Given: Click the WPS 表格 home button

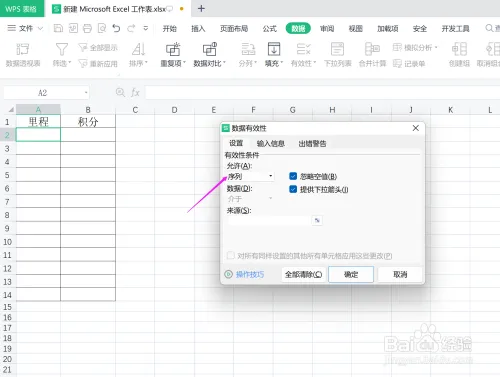Looking at the screenshot, I should click(x=21, y=9).
